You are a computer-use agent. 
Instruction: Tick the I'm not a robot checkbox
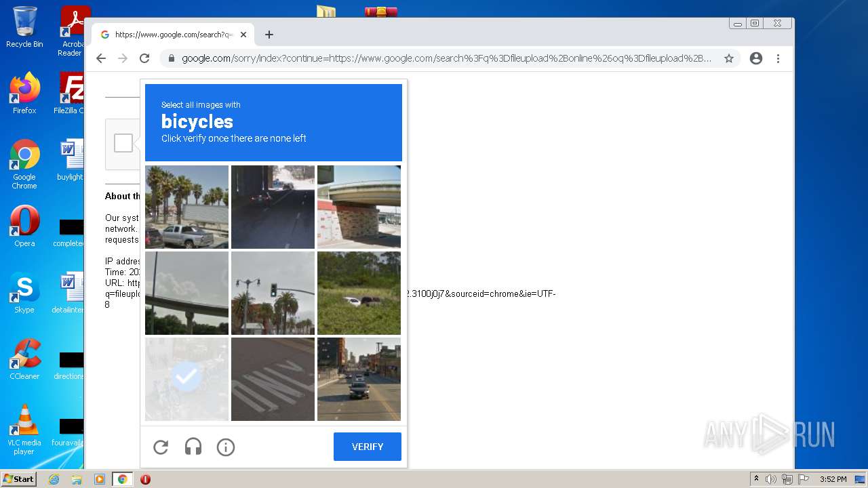click(123, 143)
